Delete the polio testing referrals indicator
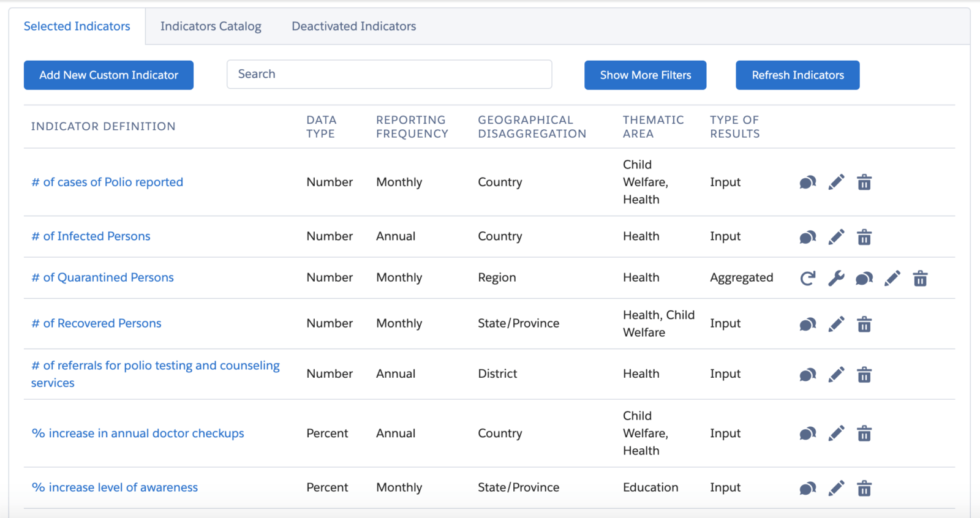 [864, 375]
